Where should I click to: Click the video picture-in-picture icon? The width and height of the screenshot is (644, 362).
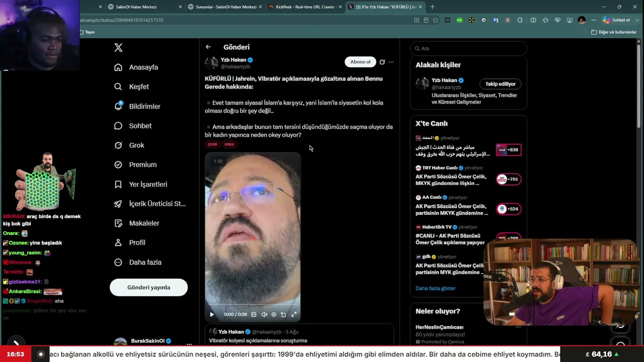283,314
